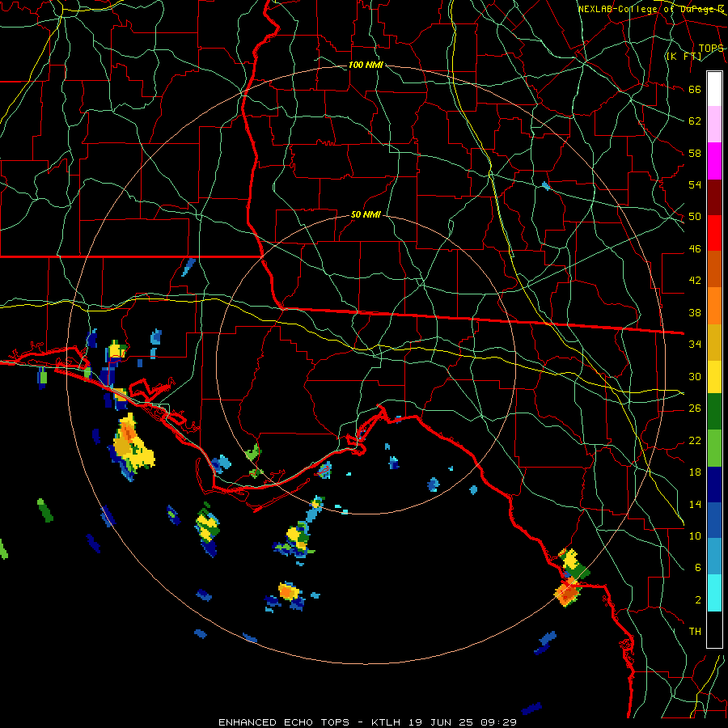The height and width of the screenshot is (728, 728).
Task: Click the legend value "14"
Action: pyautogui.click(x=695, y=504)
